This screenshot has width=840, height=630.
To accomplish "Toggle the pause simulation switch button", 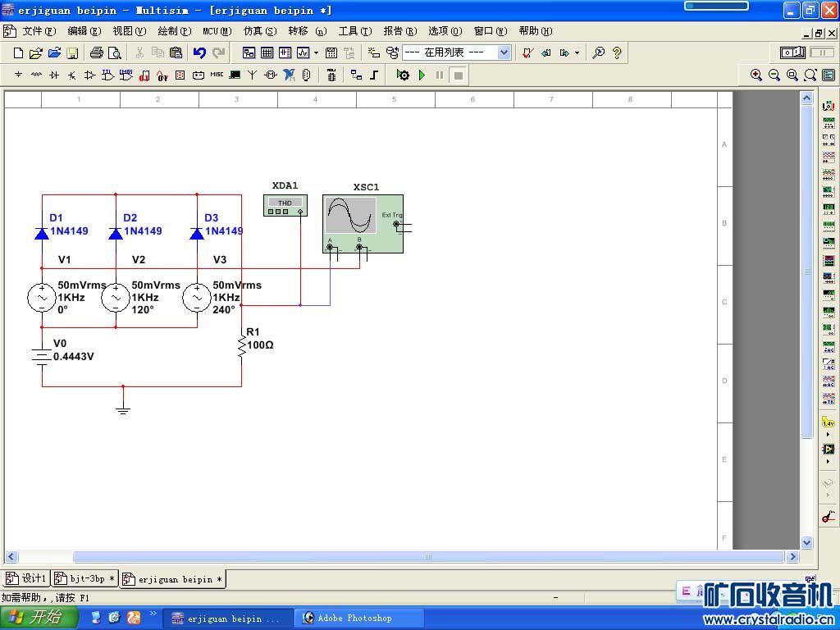I will coord(822,52).
